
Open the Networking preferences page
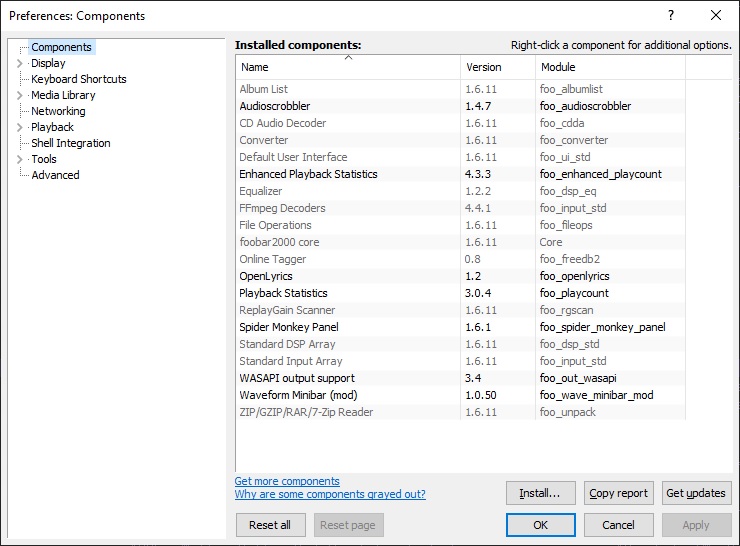(58, 111)
